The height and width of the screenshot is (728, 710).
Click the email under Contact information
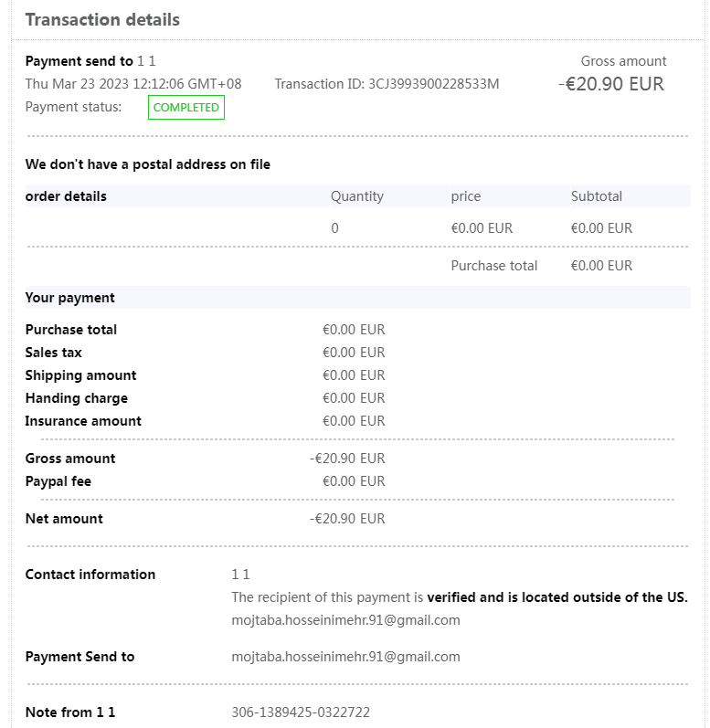(x=345, y=620)
